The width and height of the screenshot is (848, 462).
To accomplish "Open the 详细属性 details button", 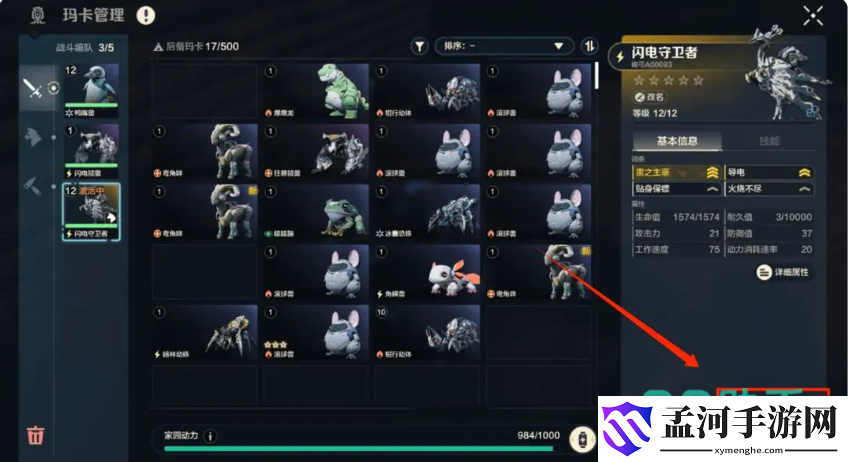I will point(784,272).
